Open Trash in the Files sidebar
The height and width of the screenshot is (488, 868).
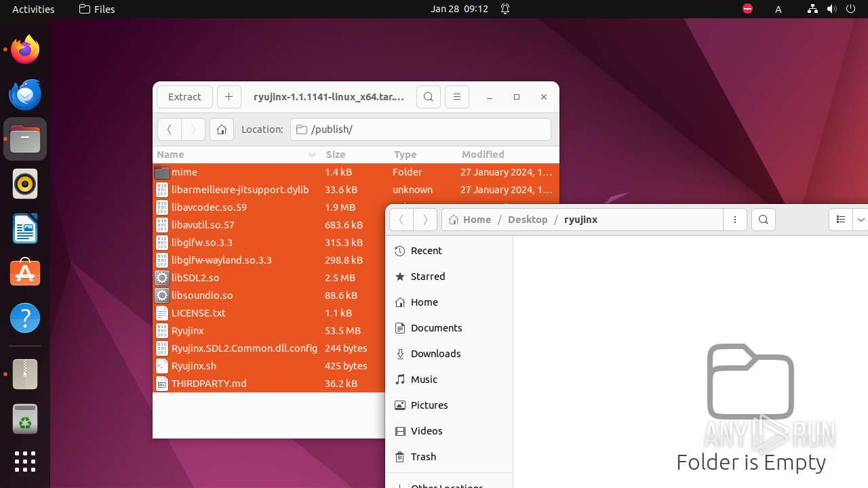[x=448, y=457]
